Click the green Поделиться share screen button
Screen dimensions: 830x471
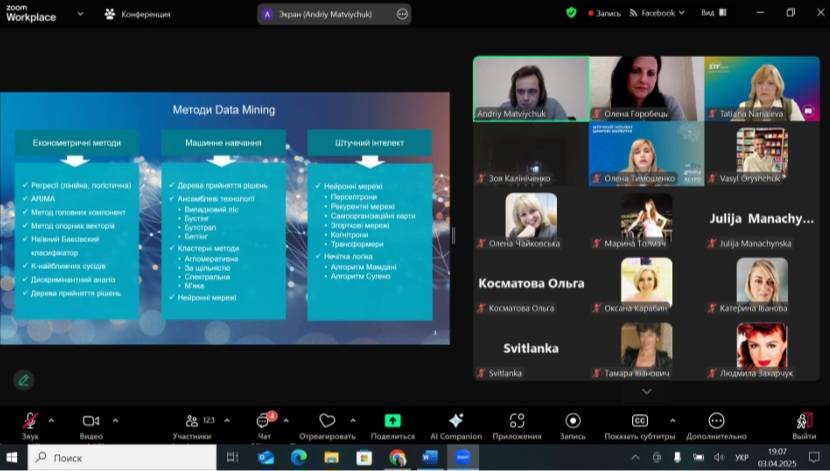392,421
